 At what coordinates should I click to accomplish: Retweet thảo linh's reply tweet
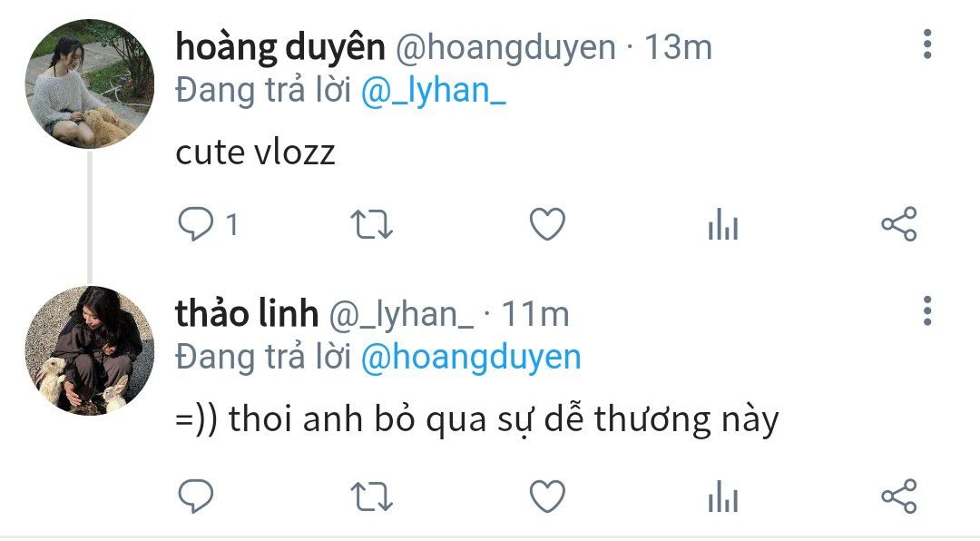click(x=371, y=497)
